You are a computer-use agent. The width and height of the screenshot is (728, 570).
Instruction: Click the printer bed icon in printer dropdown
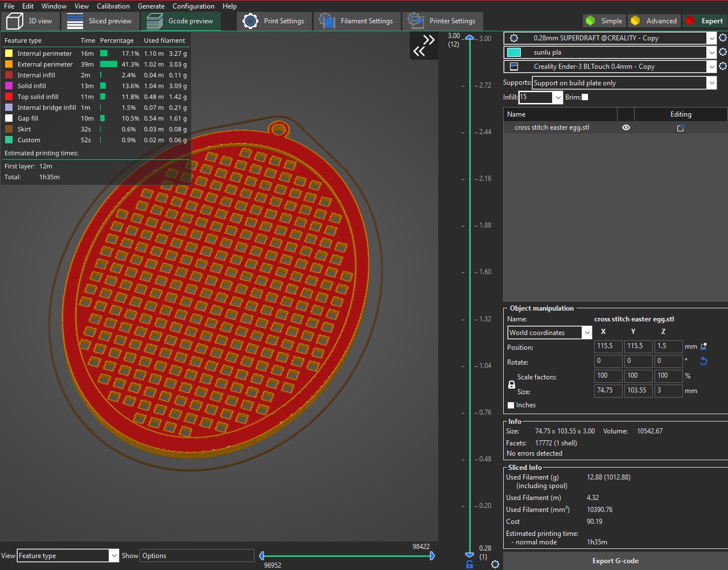pos(514,67)
